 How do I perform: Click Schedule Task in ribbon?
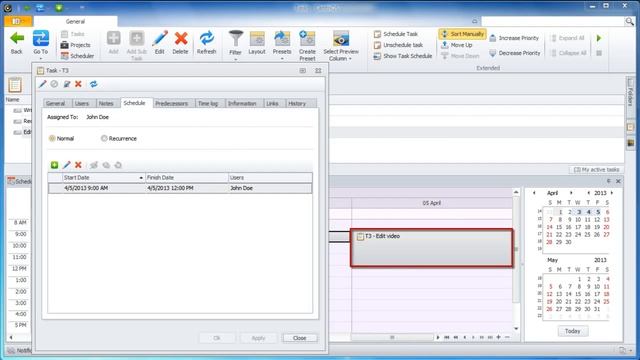click(396, 34)
